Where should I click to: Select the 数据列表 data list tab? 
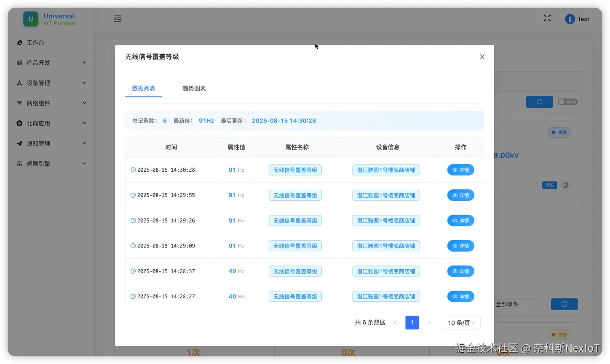(143, 88)
